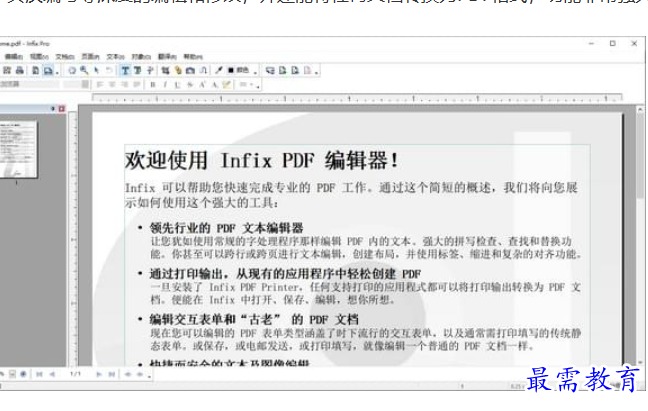
Task: Click the forward view navigation arrow
Action: pos(140,374)
